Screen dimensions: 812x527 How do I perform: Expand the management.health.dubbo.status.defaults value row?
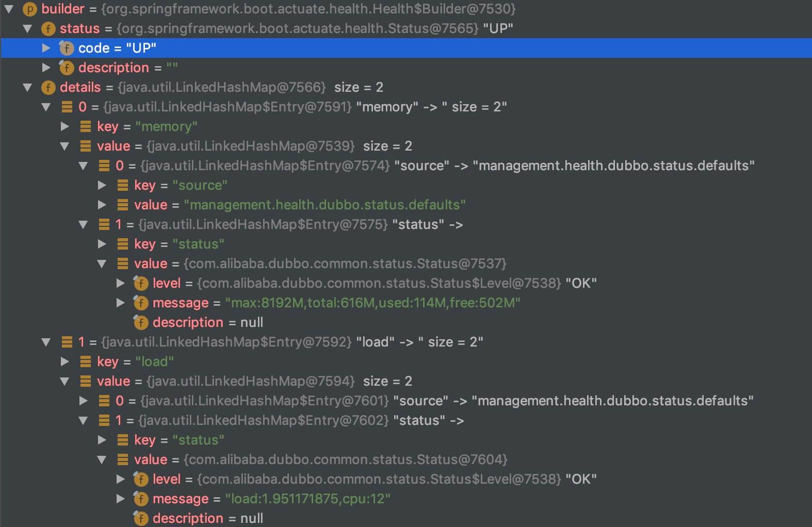tap(102, 205)
